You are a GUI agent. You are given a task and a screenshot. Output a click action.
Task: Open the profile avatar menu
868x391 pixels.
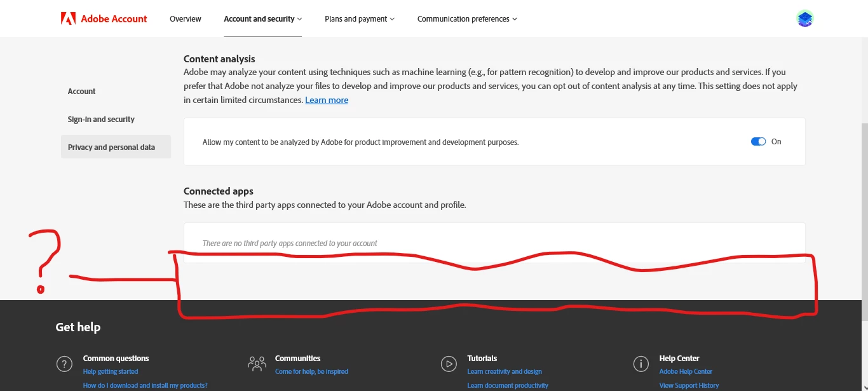point(805,18)
